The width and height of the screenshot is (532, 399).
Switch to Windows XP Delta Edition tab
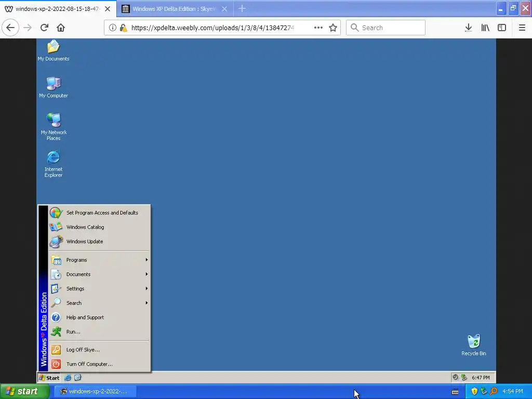point(174,9)
